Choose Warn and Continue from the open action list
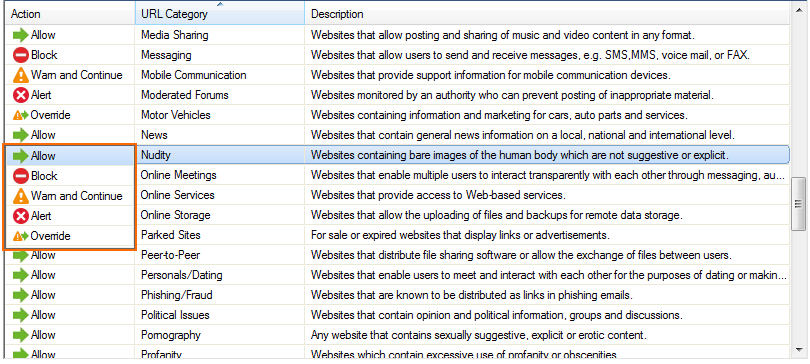Viewport: 810px width, 364px height. (69, 196)
